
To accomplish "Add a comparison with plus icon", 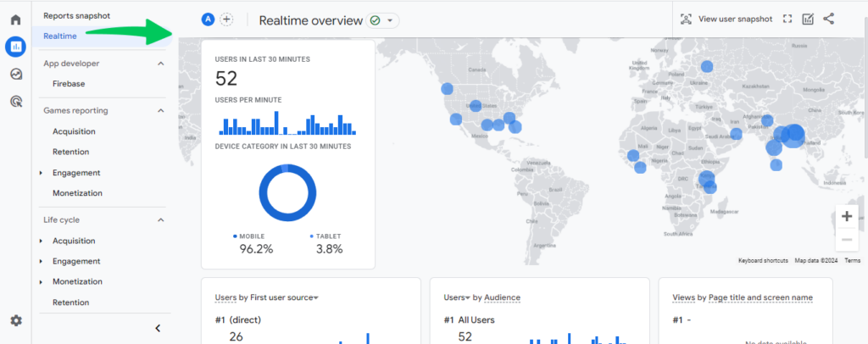I will 226,19.
